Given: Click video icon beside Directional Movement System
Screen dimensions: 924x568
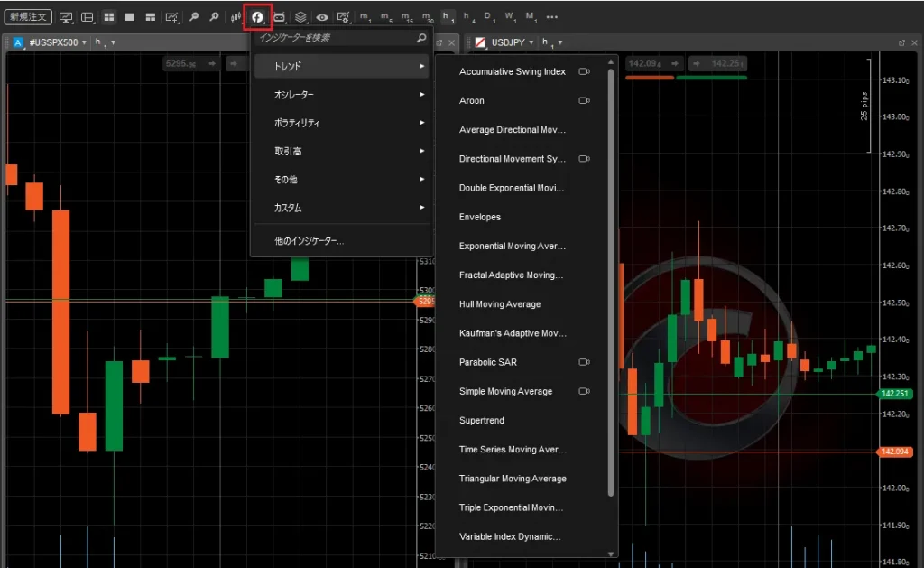Looking at the screenshot, I should [x=584, y=159].
